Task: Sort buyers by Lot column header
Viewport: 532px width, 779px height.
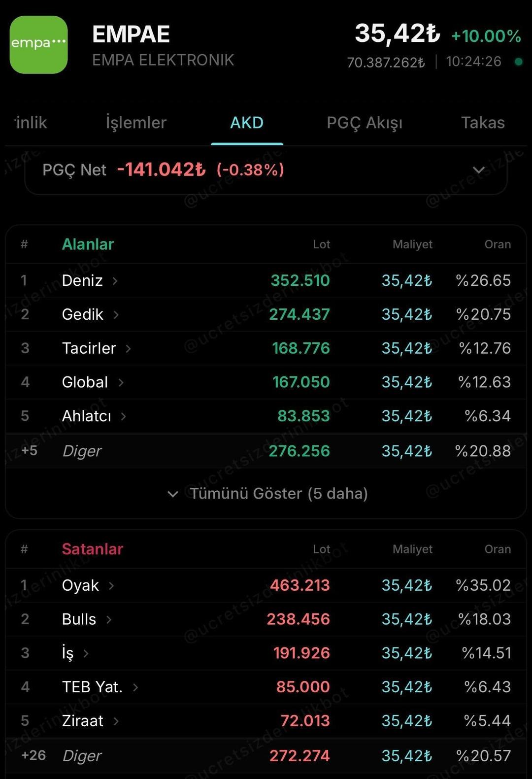Action: [322, 244]
